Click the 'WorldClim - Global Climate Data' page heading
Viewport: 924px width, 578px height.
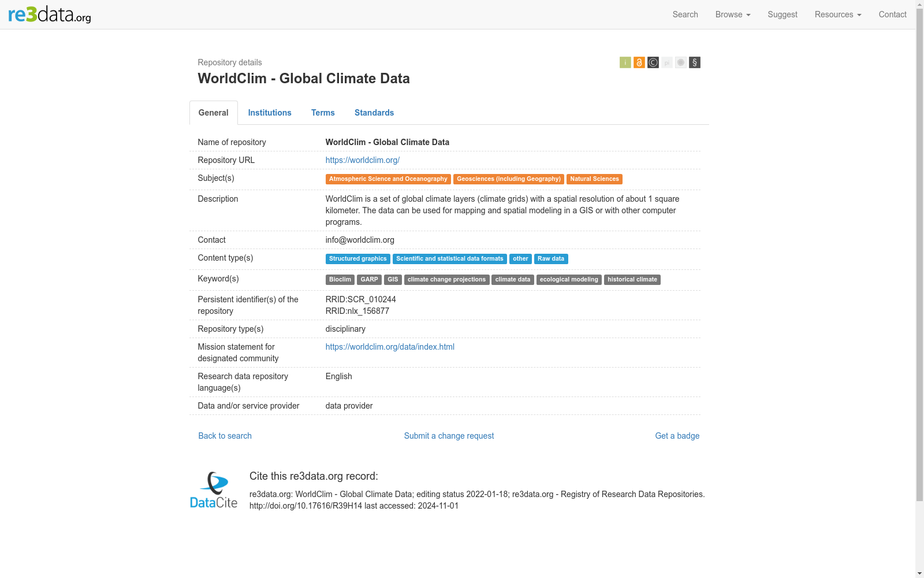click(x=304, y=79)
